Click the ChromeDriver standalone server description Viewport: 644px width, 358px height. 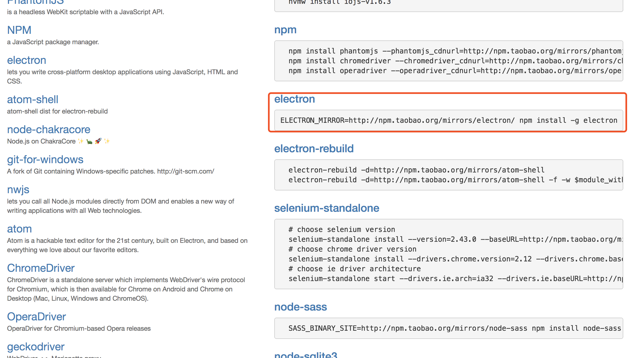[126, 289]
